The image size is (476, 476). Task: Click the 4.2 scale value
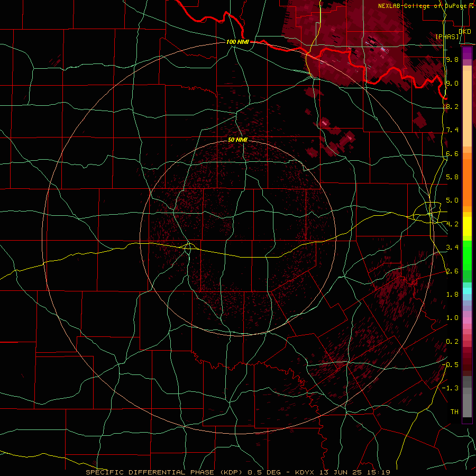point(452,224)
